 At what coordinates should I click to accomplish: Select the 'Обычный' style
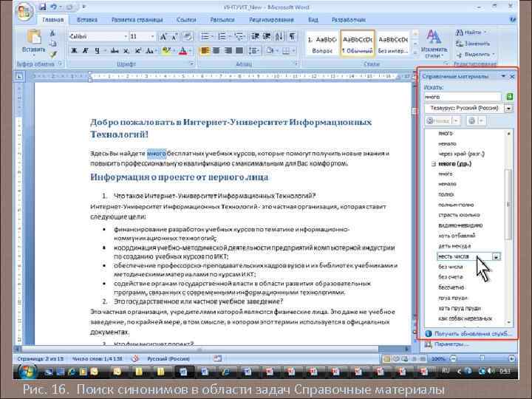(x=358, y=44)
